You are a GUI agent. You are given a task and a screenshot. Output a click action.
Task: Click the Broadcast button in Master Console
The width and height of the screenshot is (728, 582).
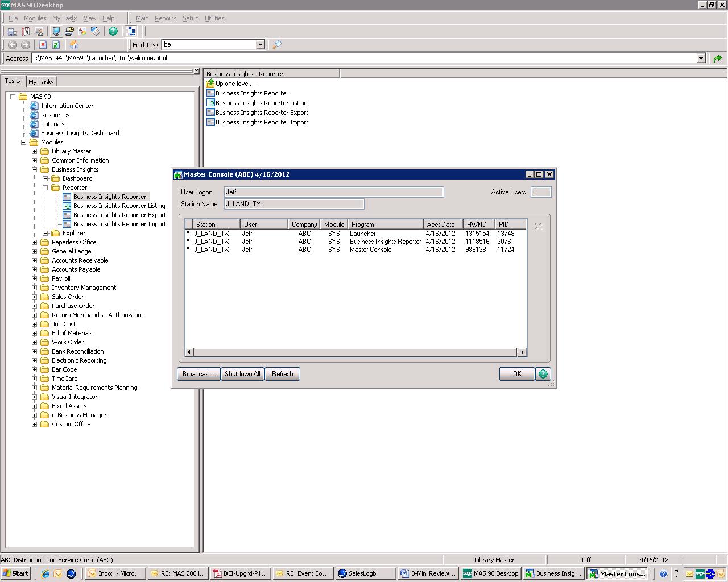(198, 374)
